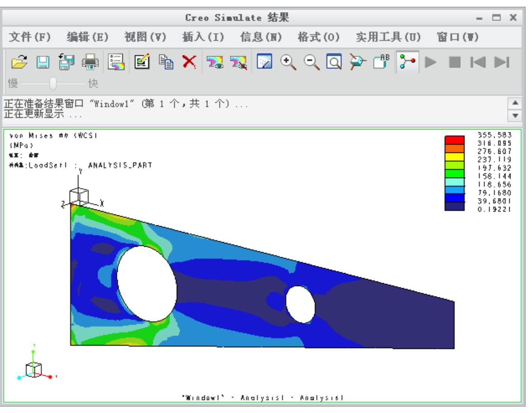Viewport: 532px width, 413px height.
Task: Open the 窗口(W) menu
Action: pyautogui.click(x=457, y=37)
